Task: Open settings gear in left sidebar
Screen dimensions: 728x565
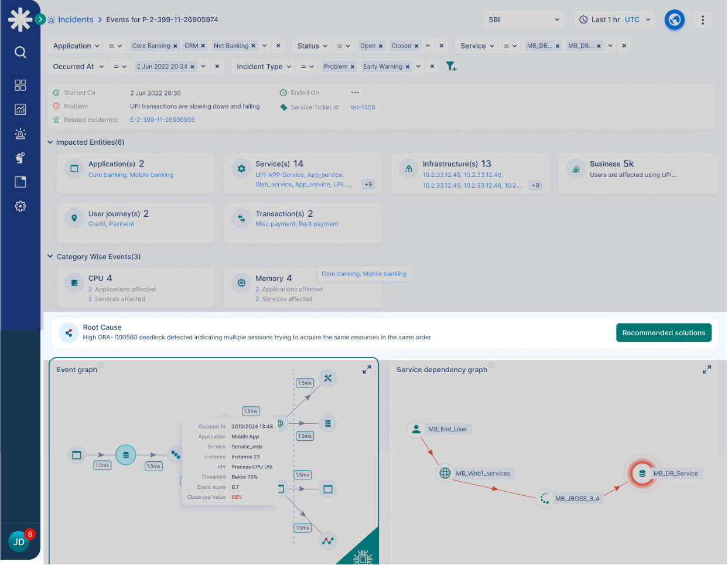Action: pyautogui.click(x=20, y=206)
